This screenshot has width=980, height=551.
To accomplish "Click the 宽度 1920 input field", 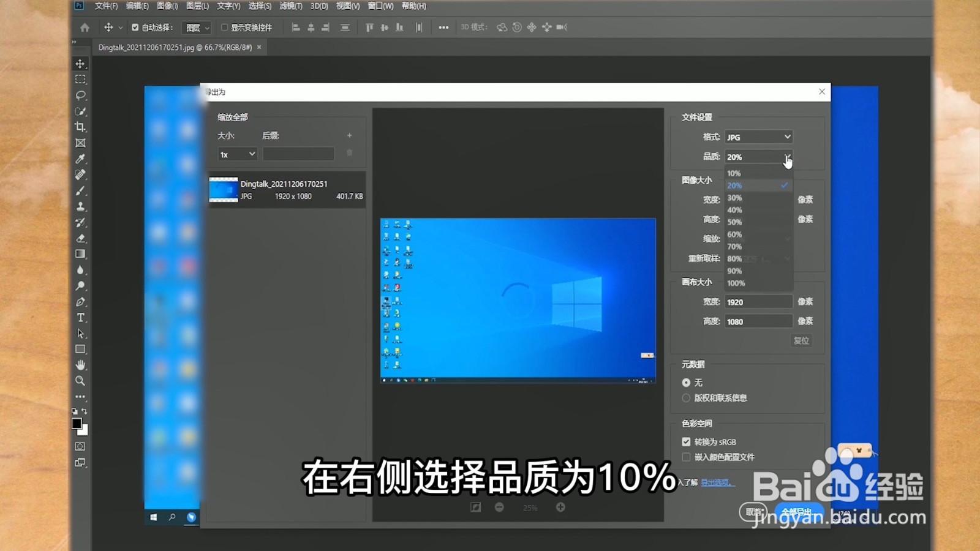I will [758, 301].
